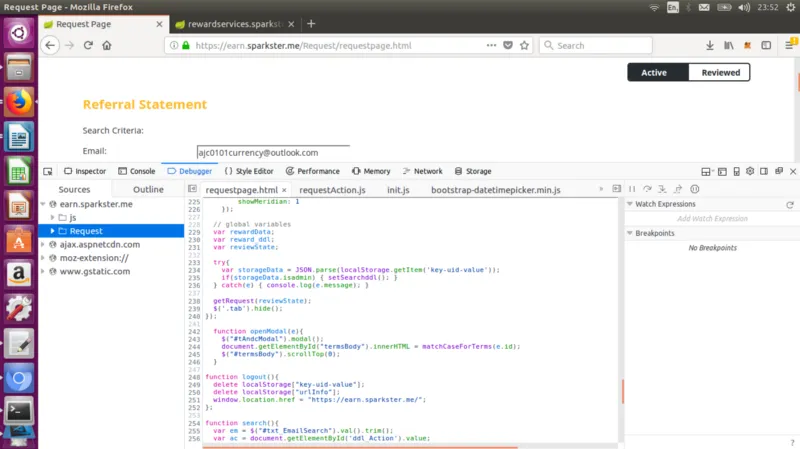800x449 pixels.
Task: Open the Inspector devtools tab
Action: click(x=85, y=171)
